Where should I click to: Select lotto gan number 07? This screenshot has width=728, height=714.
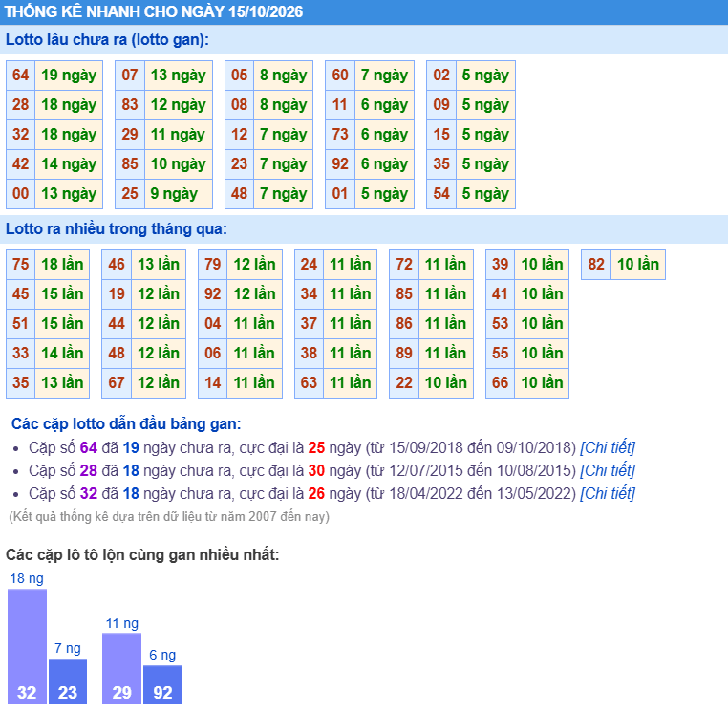tap(130, 76)
